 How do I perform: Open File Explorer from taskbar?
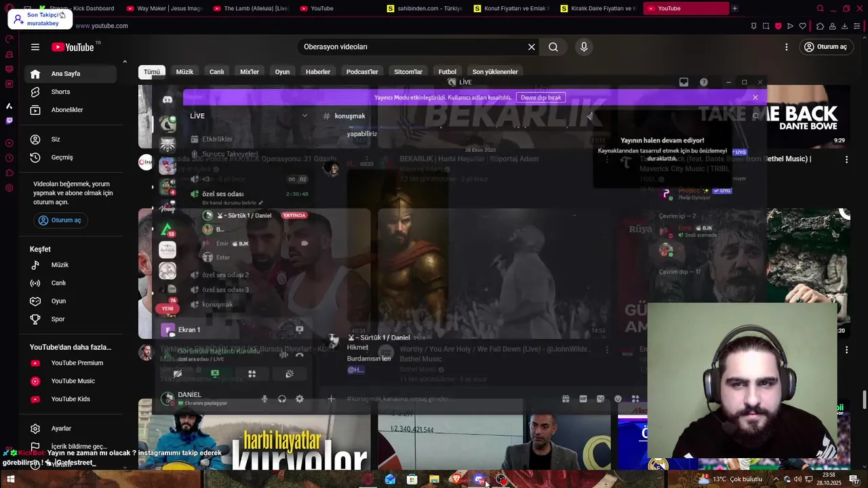point(434,479)
